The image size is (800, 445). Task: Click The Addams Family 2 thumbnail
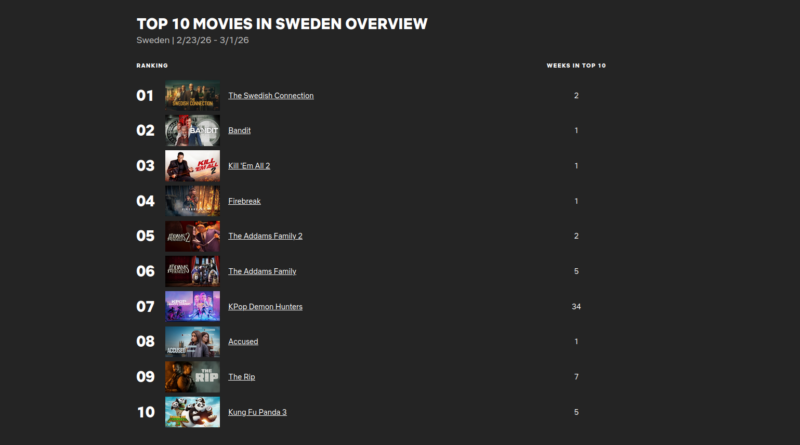[x=192, y=236]
